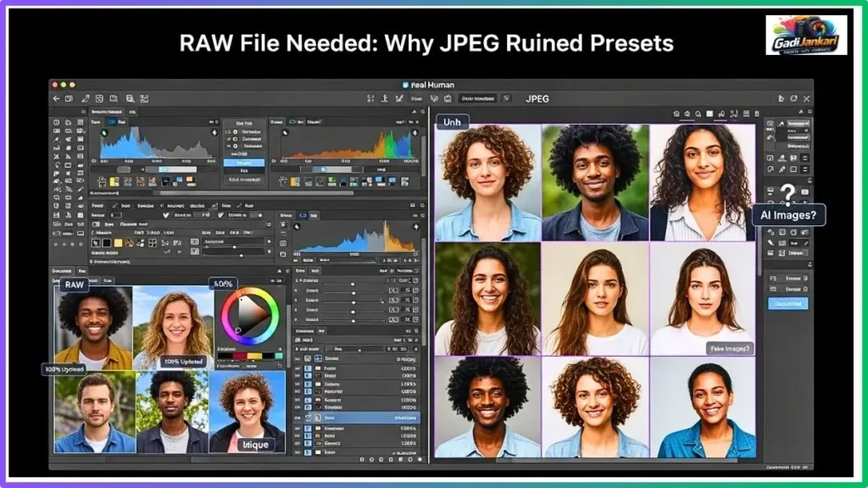Click the X icon at the toolbar's right end

pos(807,98)
